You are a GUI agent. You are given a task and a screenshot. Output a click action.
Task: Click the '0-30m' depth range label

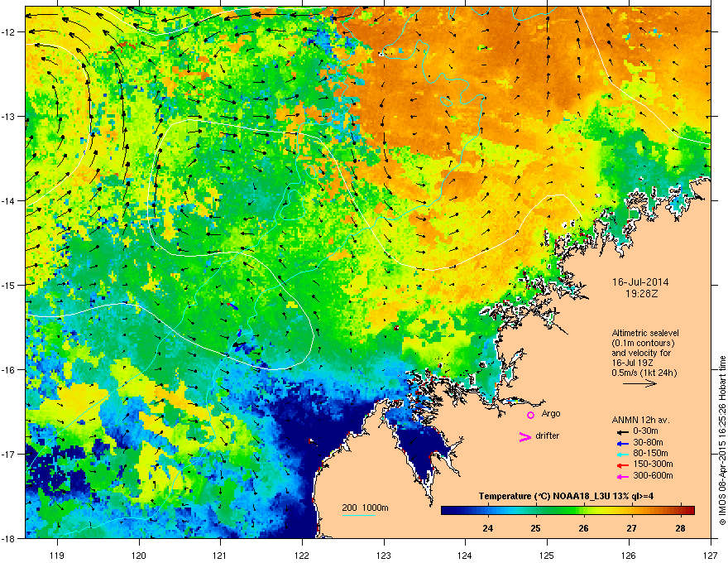pos(645,431)
